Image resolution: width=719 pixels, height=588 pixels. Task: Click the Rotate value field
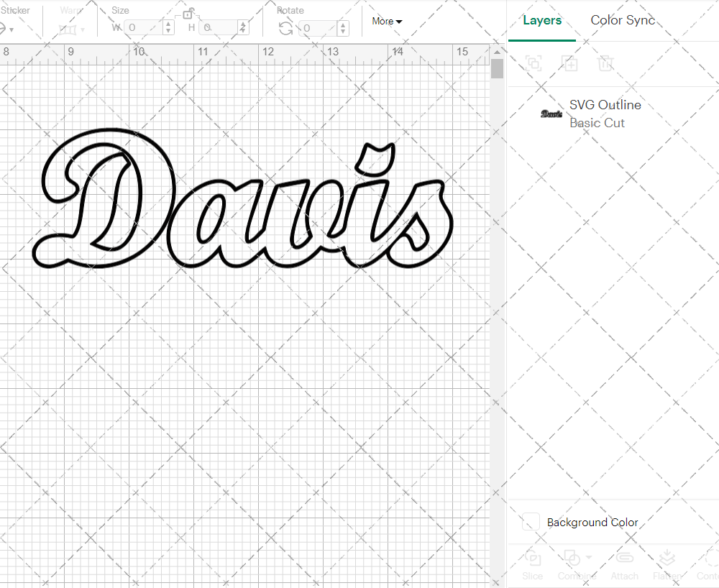pyautogui.click(x=316, y=29)
